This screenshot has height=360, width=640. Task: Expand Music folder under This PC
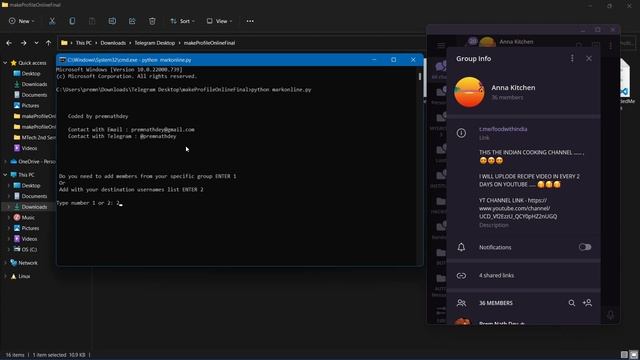click(9, 218)
